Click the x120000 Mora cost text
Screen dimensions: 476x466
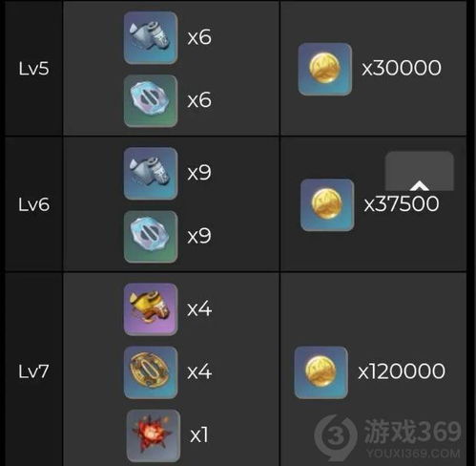(x=402, y=371)
